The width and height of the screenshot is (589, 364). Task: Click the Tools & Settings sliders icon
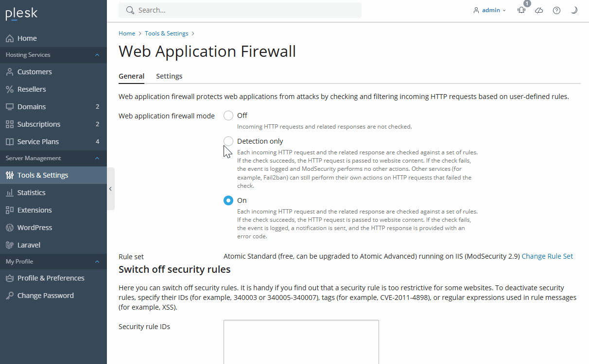coord(10,175)
